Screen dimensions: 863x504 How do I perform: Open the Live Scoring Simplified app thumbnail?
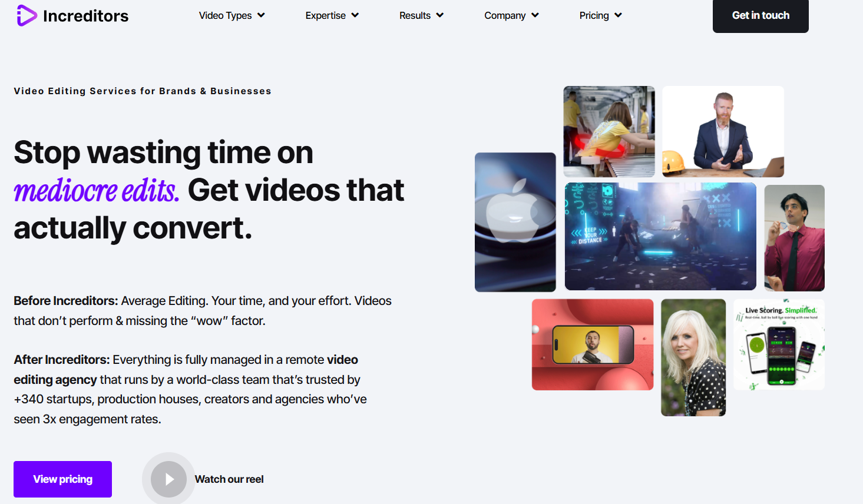coord(779,344)
